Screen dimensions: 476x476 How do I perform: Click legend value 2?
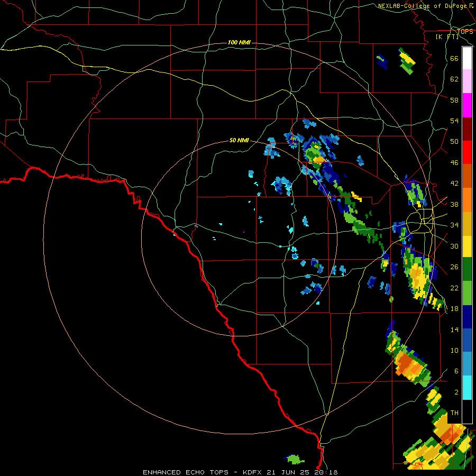[x=456, y=392]
